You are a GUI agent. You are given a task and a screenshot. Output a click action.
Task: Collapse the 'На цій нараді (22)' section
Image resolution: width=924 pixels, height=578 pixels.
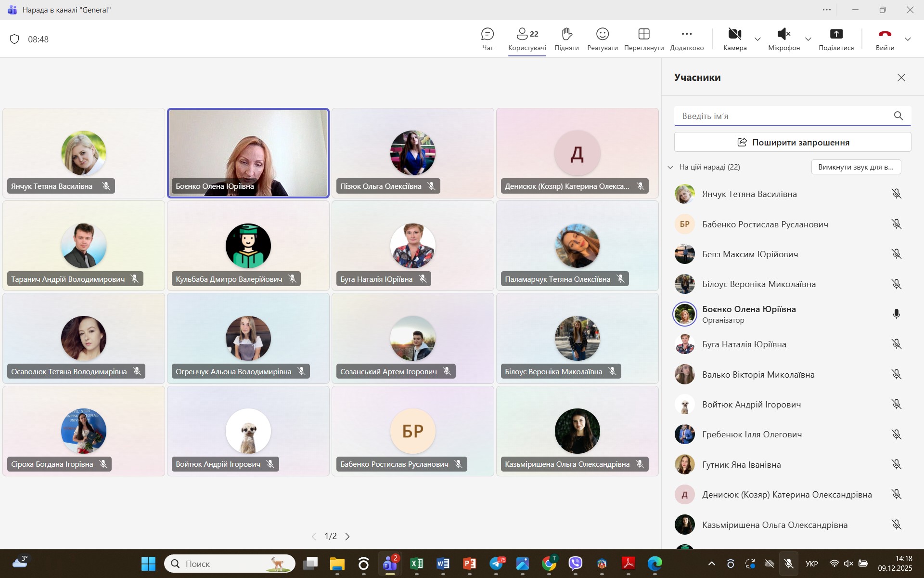click(x=670, y=167)
